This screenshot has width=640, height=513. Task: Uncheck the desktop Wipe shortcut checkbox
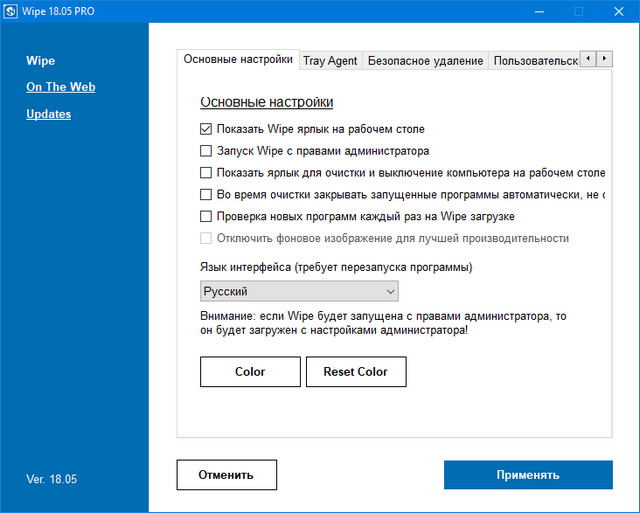[206, 129]
